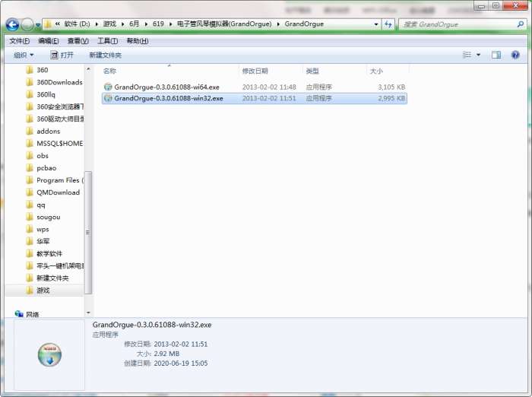Select the QMDownload folder
The width and height of the screenshot is (532, 397).
coord(58,192)
